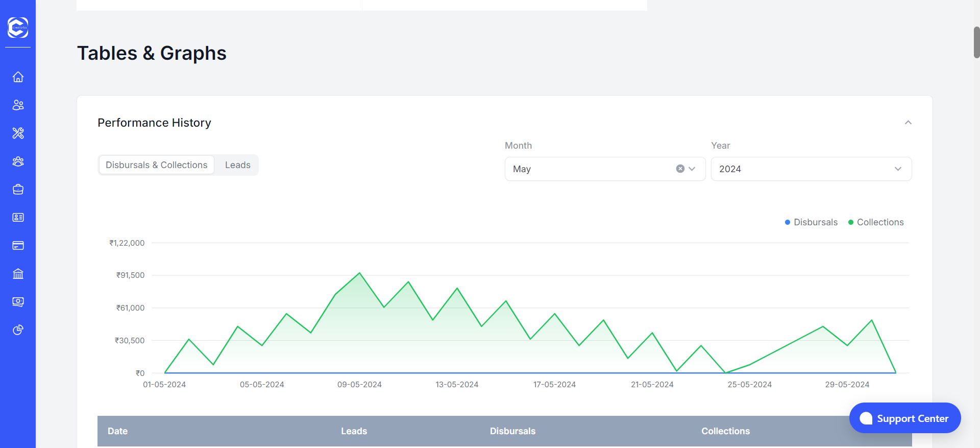
Task: Toggle Disbursals series in chart legend
Action: click(x=811, y=222)
